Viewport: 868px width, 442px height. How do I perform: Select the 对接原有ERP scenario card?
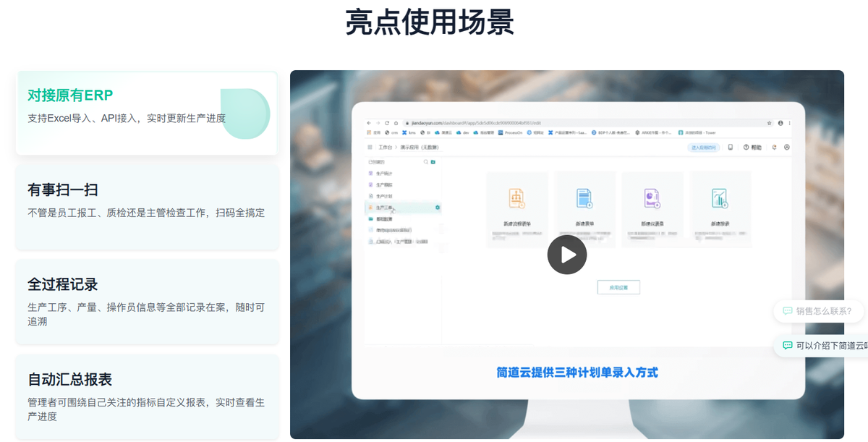146,113
